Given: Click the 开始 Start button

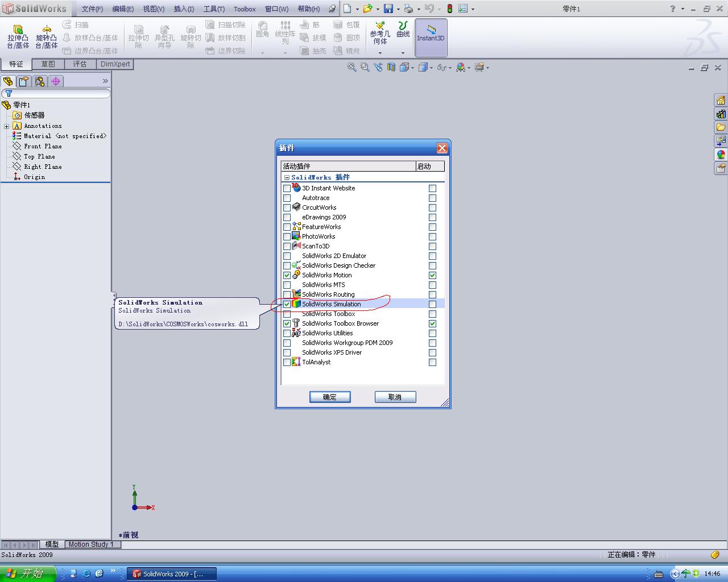Looking at the screenshot, I should pyautogui.click(x=27, y=573).
